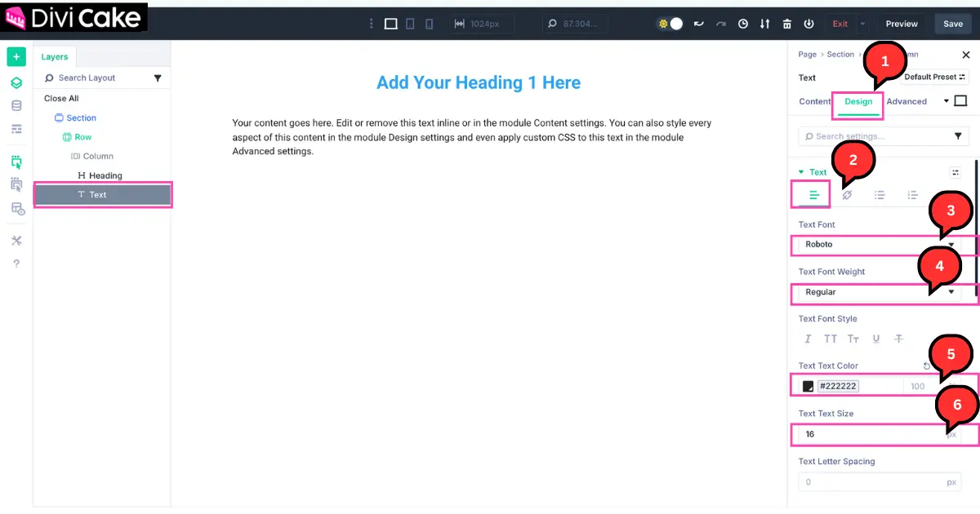Click the Search Layout field
This screenshot has height=514, width=980.
(94, 78)
